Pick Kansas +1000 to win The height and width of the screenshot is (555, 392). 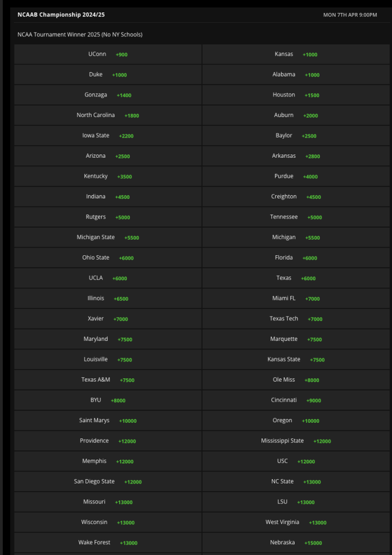coord(296,55)
